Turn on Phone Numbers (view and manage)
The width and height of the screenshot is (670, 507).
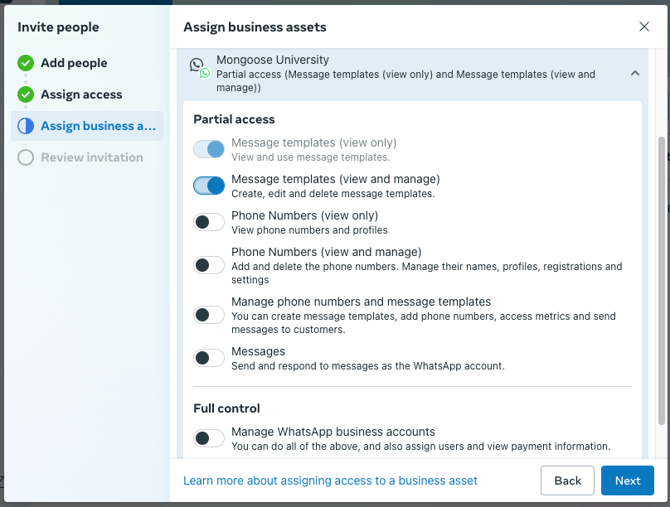209,265
